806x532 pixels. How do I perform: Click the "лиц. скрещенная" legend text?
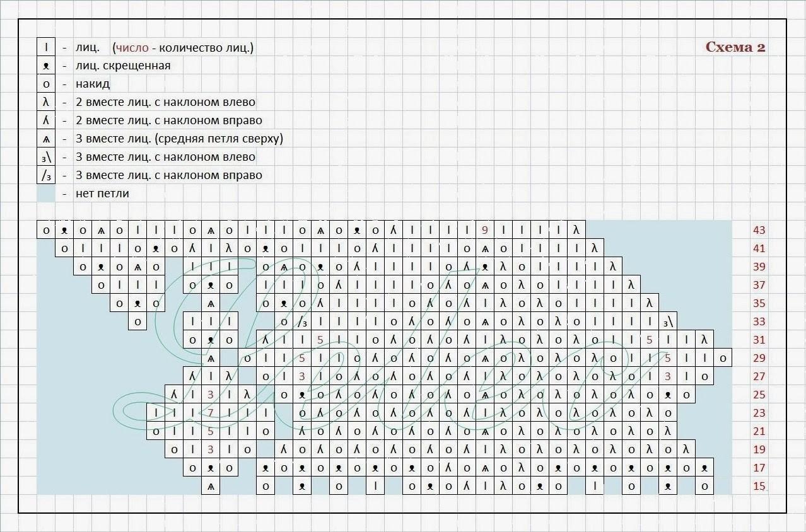coord(122,66)
